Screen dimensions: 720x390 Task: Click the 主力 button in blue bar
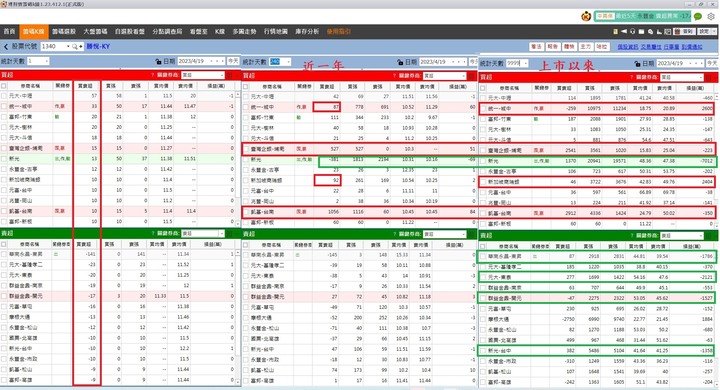(585, 47)
